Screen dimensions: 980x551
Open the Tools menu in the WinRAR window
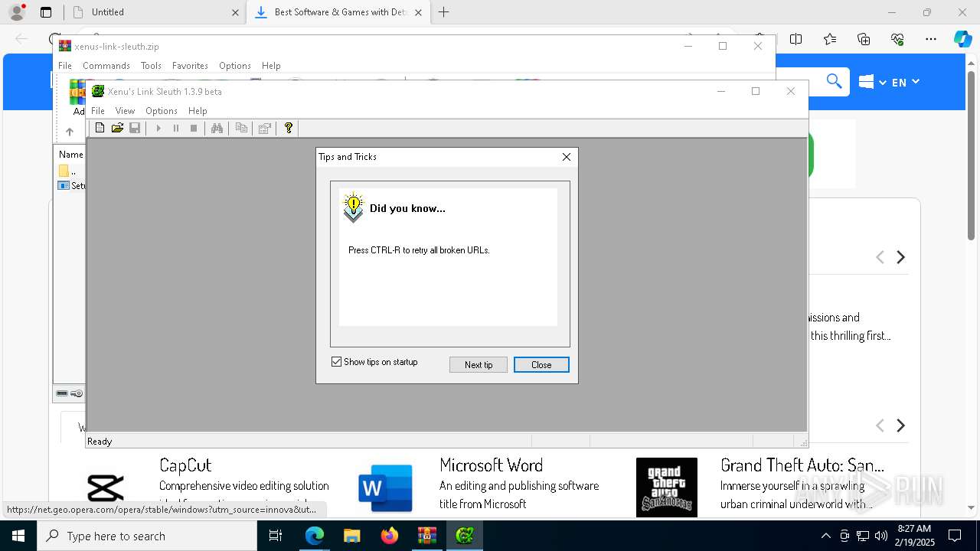(151, 66)
